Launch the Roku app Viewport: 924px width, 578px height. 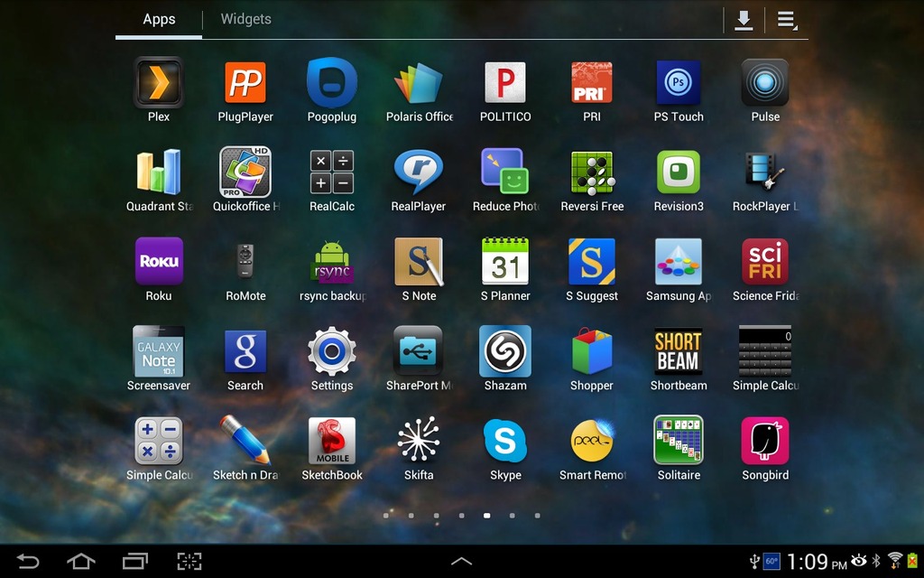[x=159, y=261]
